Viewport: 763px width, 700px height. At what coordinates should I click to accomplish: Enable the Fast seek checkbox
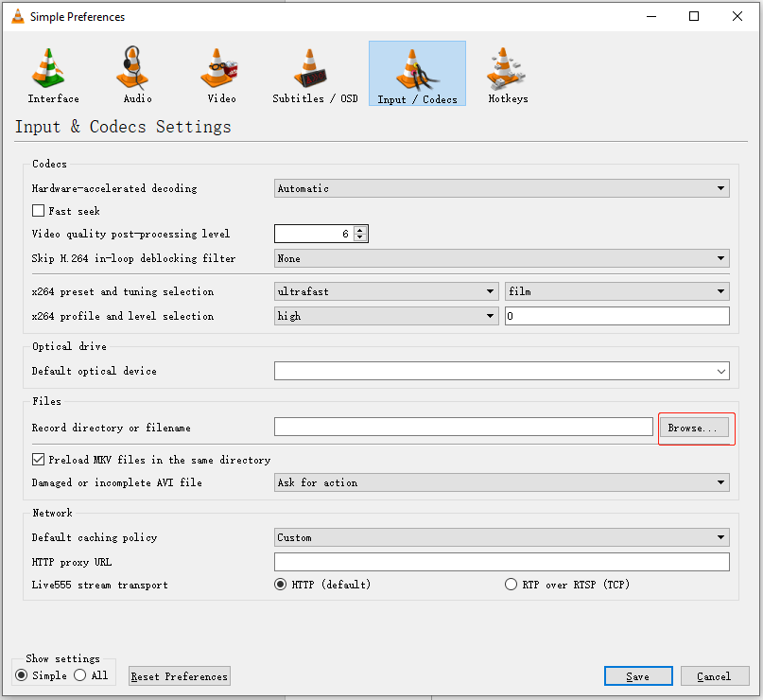[38, 211]
